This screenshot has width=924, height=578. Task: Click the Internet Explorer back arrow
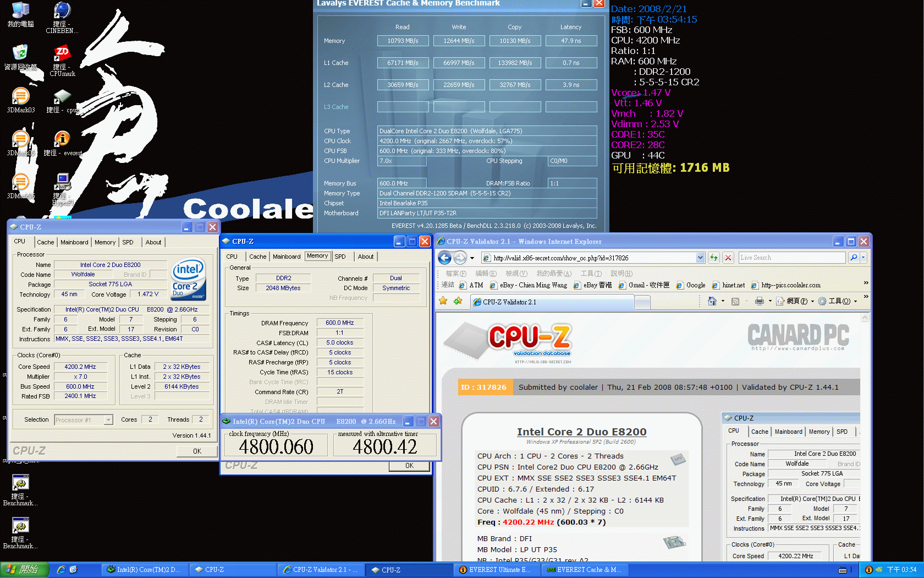[445, 258]
